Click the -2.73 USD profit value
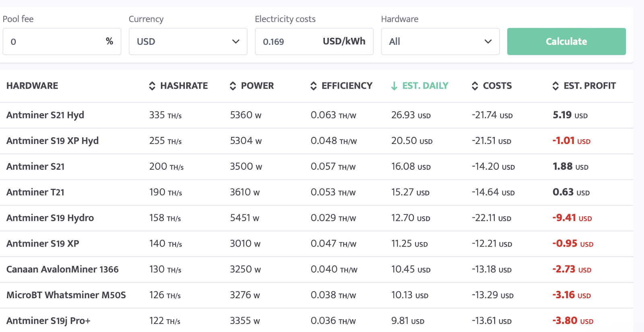Screen dimensions: 644x332 point(572,270)
